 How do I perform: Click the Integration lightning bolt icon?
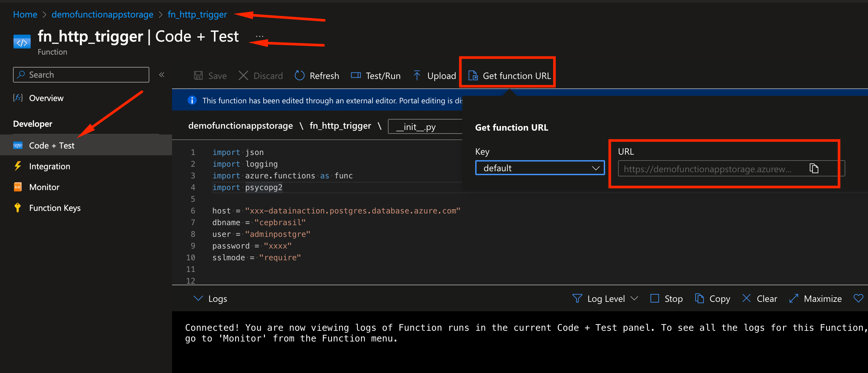[x=18, y=166]
